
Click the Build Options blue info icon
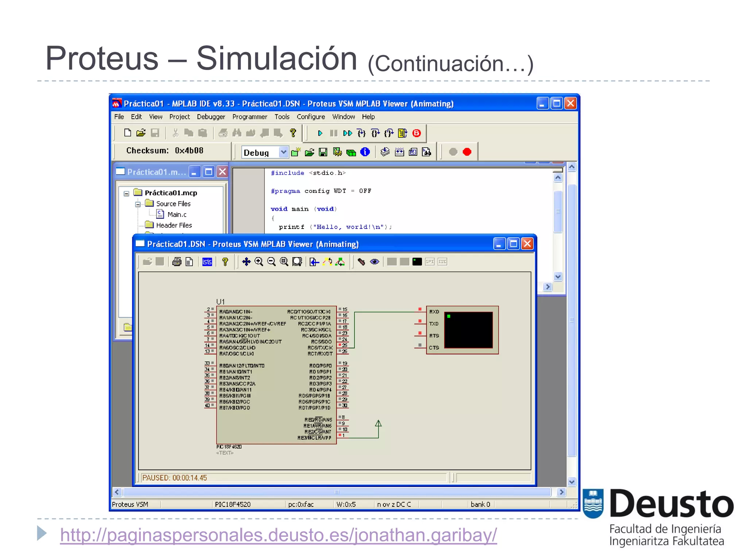coord(365,152)
